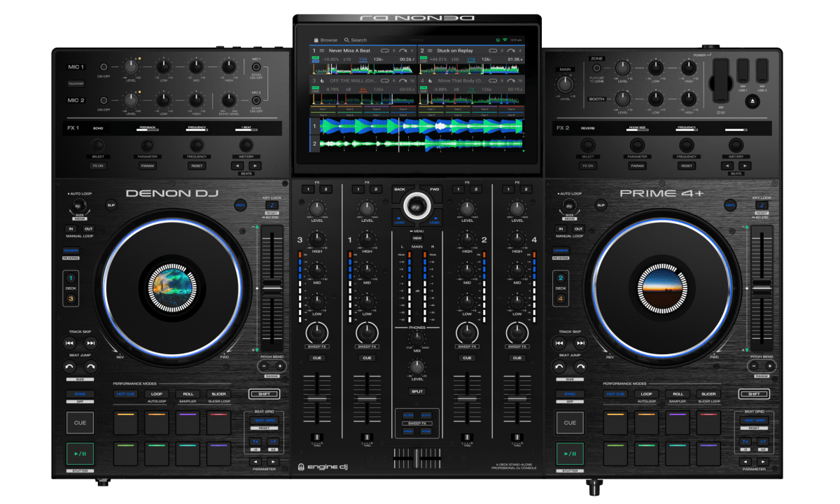The image size is (840, 504).
Task: Enable Talkover for the microphones
Action: pos(75,83)
